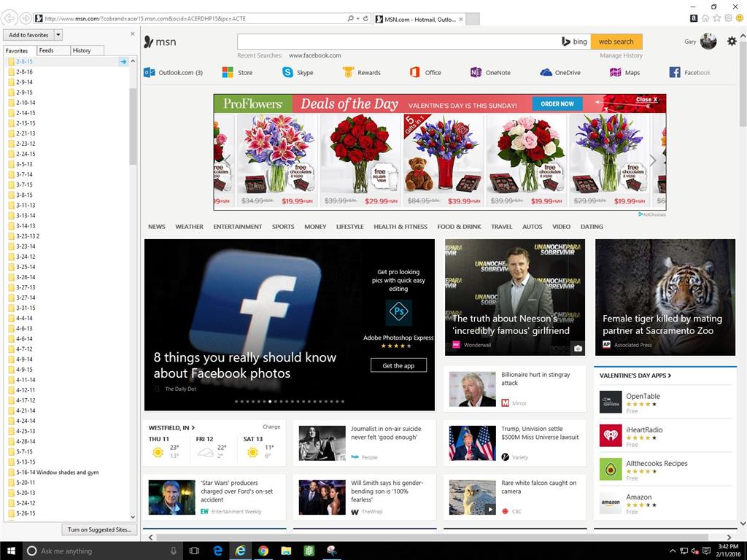Click the web search button
This screenshot has width=747, height=560.
click(x=616, y=42)
